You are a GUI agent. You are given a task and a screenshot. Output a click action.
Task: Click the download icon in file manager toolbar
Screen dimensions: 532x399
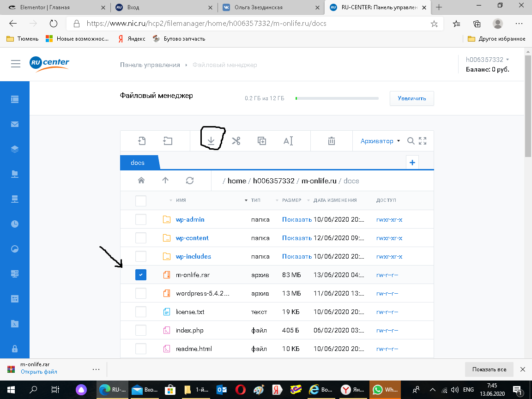coord(211,141)
